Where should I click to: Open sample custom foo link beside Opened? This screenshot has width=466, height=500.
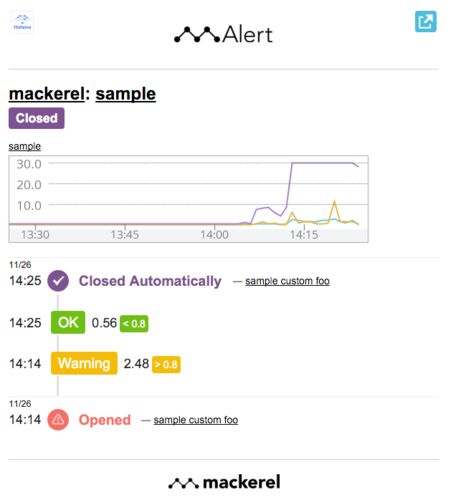[196, 420]
